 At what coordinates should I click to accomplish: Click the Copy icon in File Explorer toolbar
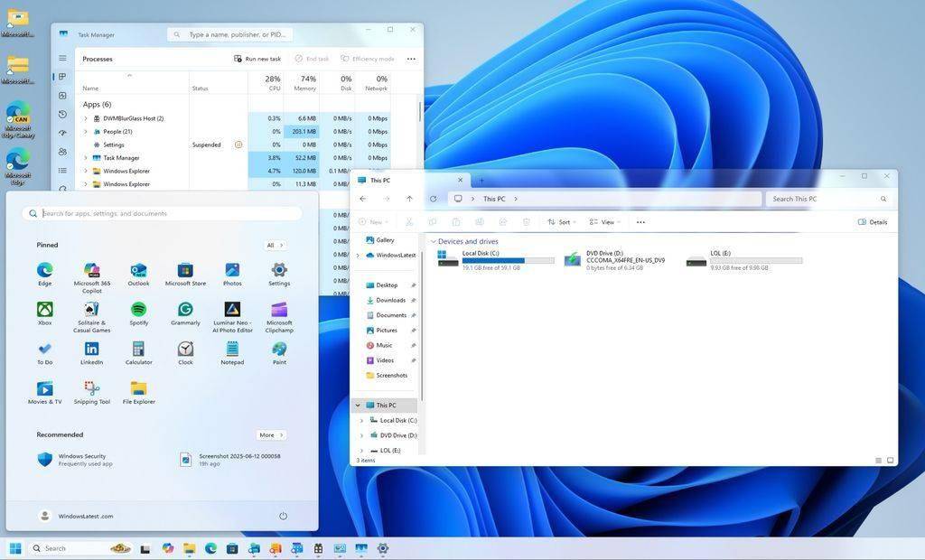(x=432, y=222)
